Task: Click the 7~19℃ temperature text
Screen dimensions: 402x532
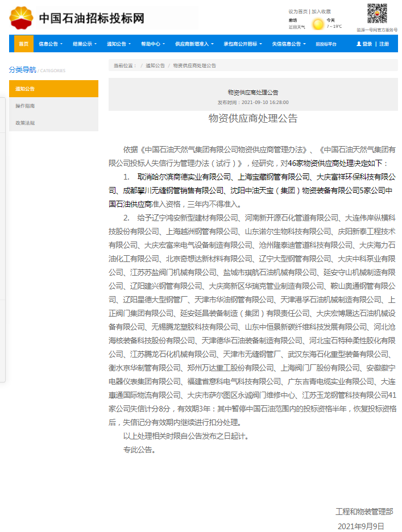Action: click(x=334, y=26)
